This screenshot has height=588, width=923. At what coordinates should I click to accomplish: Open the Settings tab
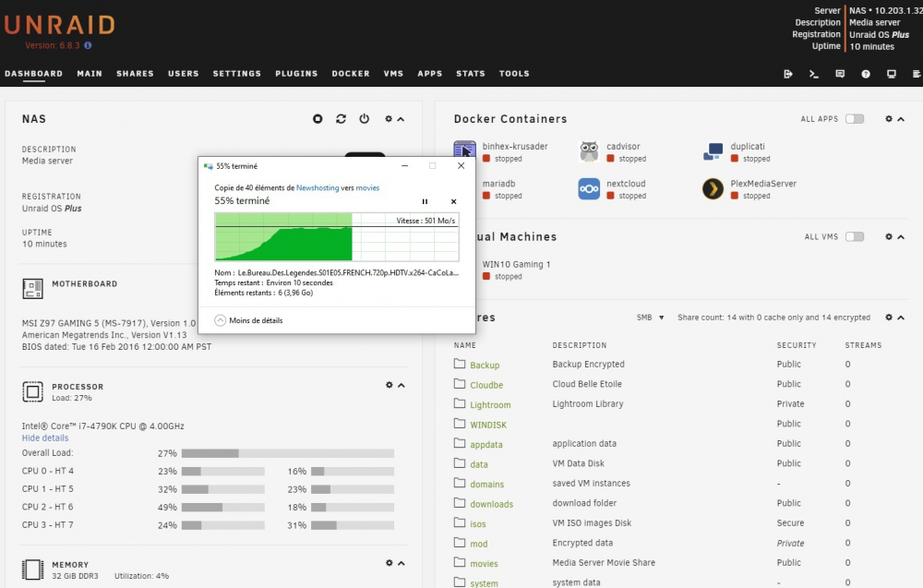point(236,74)
